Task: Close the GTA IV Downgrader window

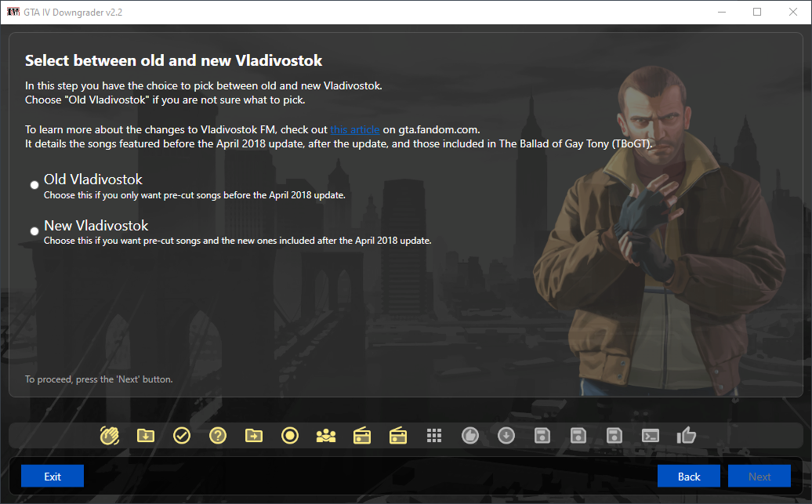Action: tap(793, 12)
